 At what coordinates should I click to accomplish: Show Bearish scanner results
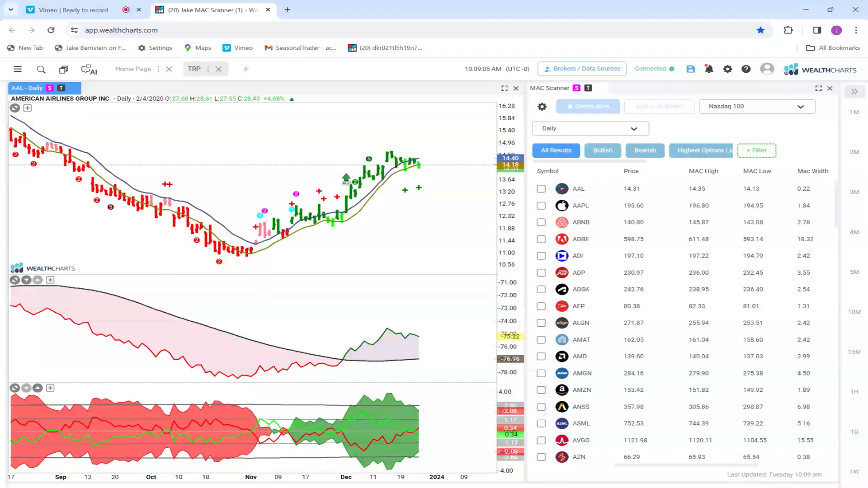pos(645,150)
